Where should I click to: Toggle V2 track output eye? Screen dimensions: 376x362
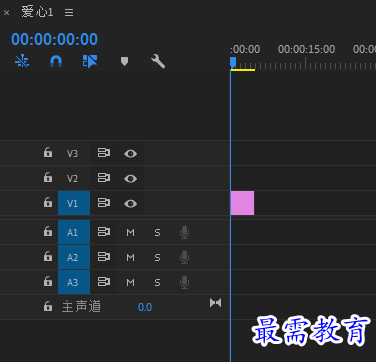130,178
